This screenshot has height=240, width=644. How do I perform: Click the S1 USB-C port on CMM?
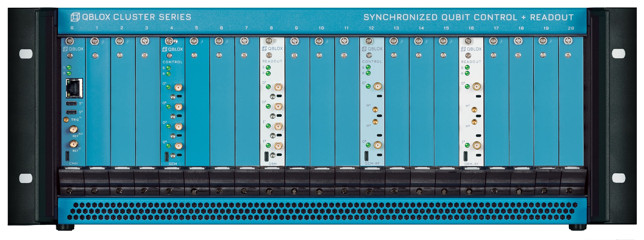tap(71, 103)
